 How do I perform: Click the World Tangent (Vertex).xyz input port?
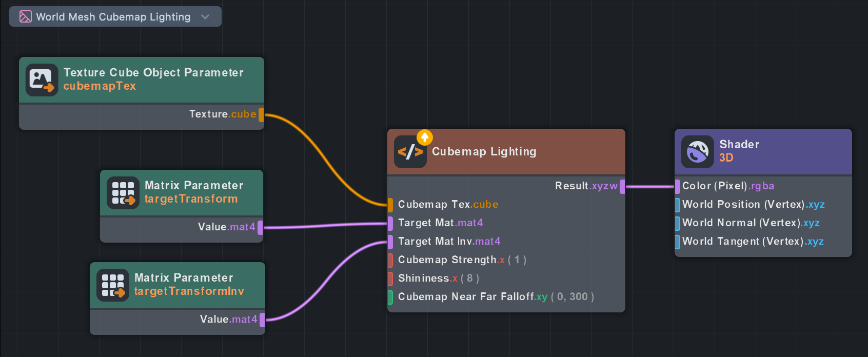(678, 242)
